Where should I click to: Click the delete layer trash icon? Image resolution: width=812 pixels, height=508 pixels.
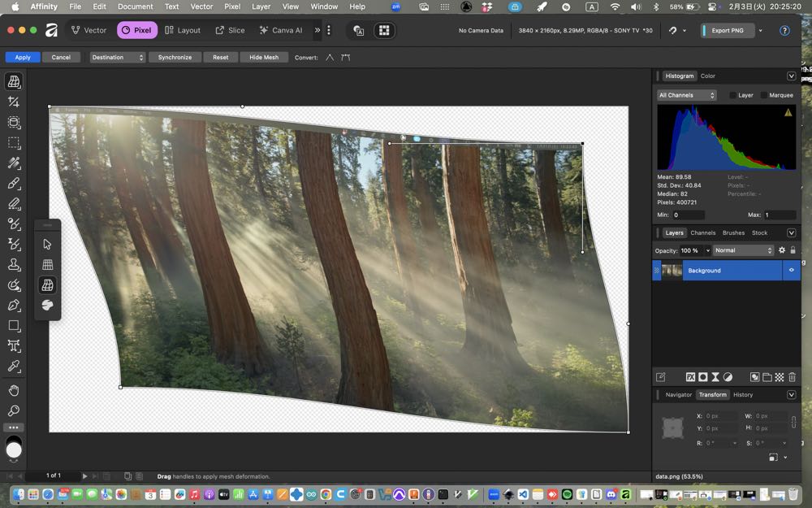pos(792,377)
